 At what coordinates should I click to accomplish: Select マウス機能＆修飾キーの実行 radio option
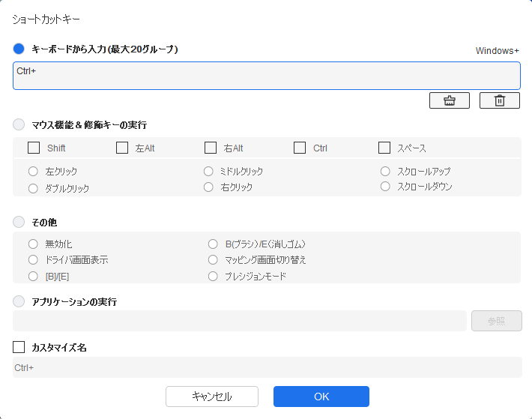[x=19, y=124]
